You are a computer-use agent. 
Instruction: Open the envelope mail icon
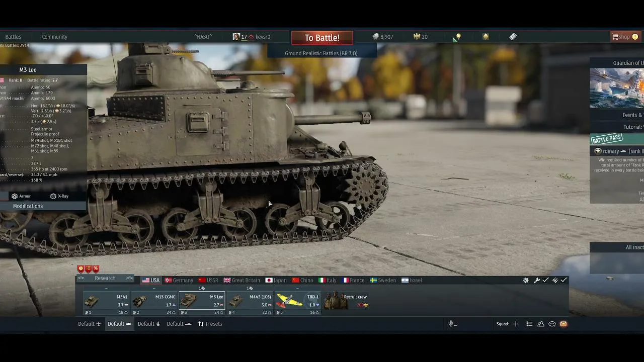point(563,324)
